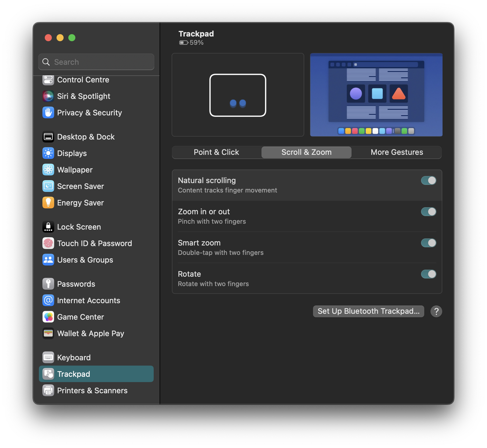Click the two-finger trackpad gesture preview
487x448 pixels.
point(238,95)
